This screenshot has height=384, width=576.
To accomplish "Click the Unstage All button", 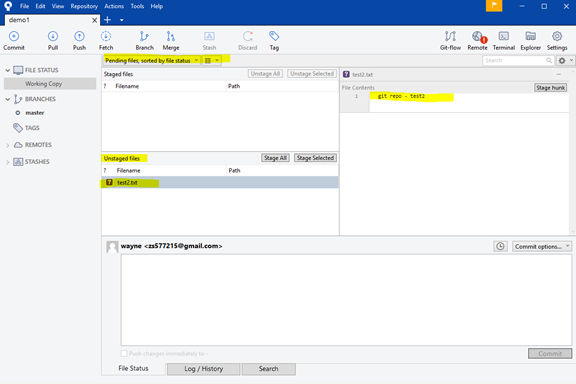I will point(265,74).
